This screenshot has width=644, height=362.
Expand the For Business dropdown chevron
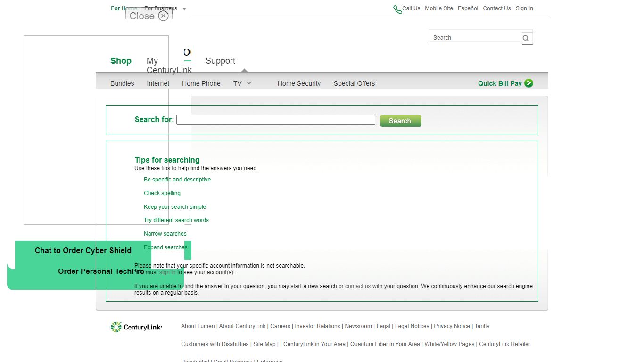pyautogui.click(x=184, y=8)
